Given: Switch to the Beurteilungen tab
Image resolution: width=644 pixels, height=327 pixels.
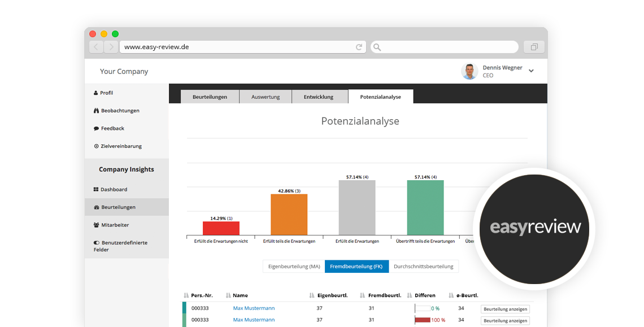Looking at the screenshot, I should click(210, 97).
